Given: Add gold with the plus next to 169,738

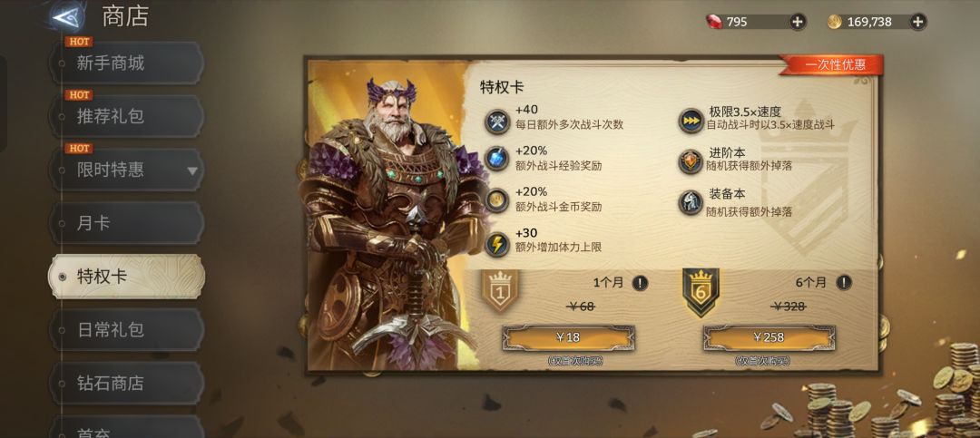Looking at the screenshot, I should [x=917, y=22].
